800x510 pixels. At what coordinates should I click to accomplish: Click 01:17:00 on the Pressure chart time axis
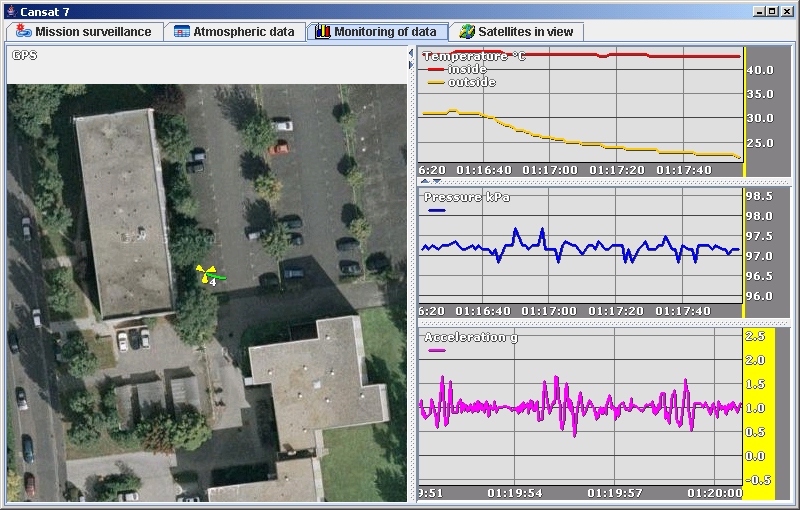[549, 311]
